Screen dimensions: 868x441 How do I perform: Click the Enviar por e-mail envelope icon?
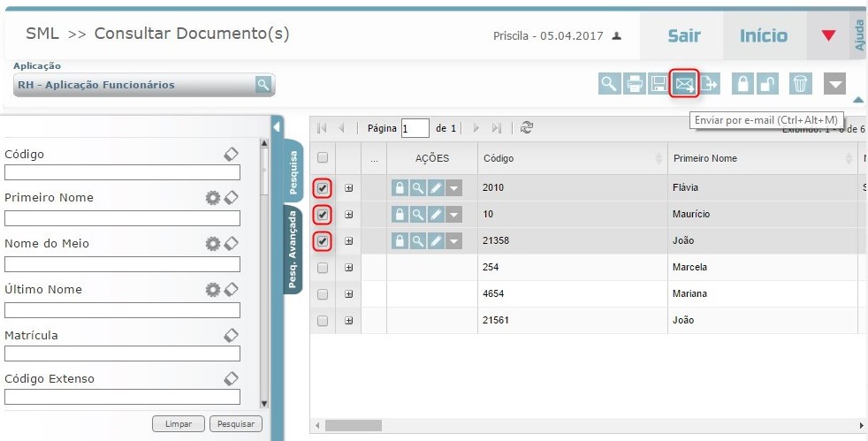tap(684, 84)
